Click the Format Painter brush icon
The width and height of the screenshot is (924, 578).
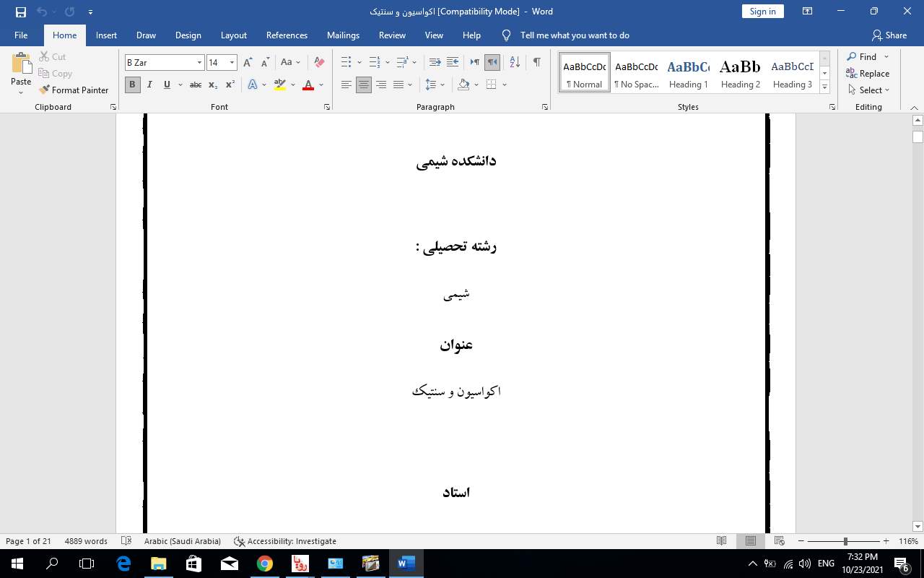45,90
